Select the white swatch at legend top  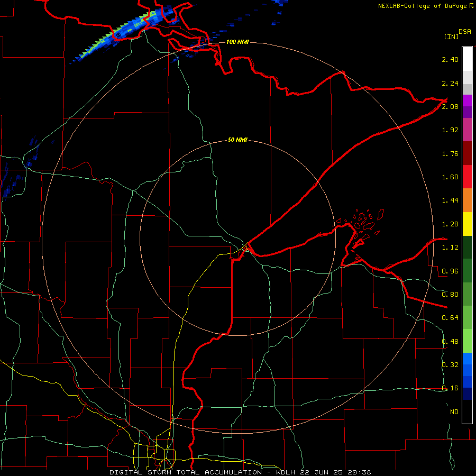point(467,59)
